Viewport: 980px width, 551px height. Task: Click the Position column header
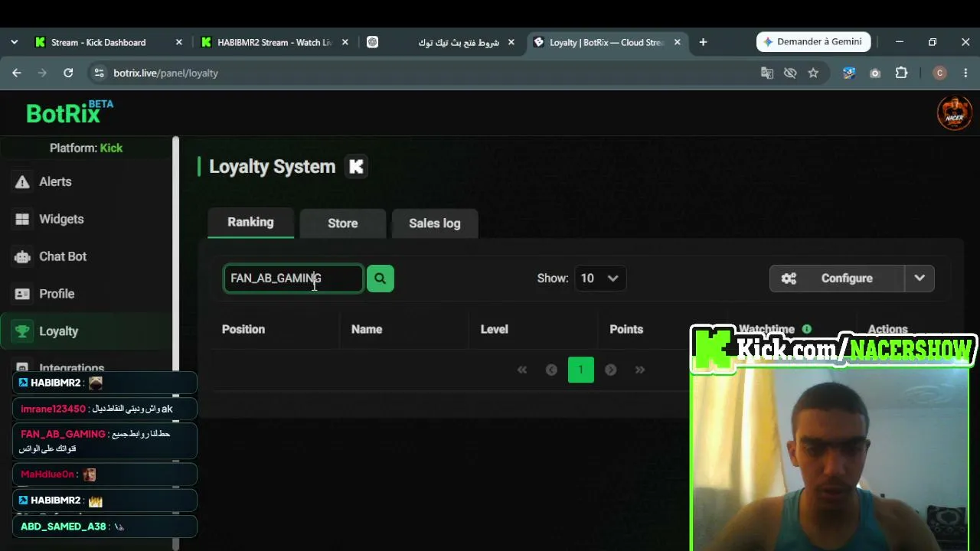pyautogui.click(x=243, y=329)
